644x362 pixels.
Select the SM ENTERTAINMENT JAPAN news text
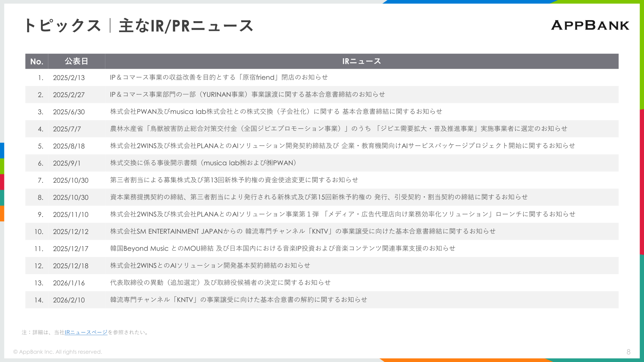pyautogui.click(x=303, y=231)
